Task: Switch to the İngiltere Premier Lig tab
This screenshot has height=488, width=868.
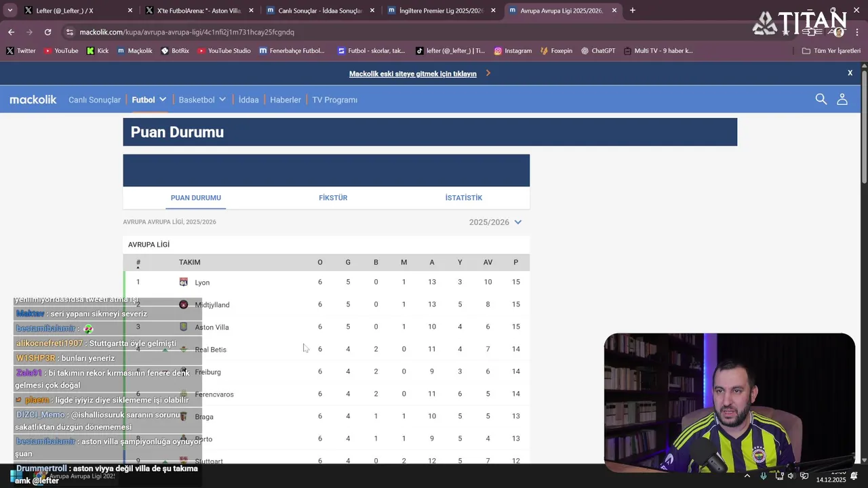Action: [x=441, y=10]
